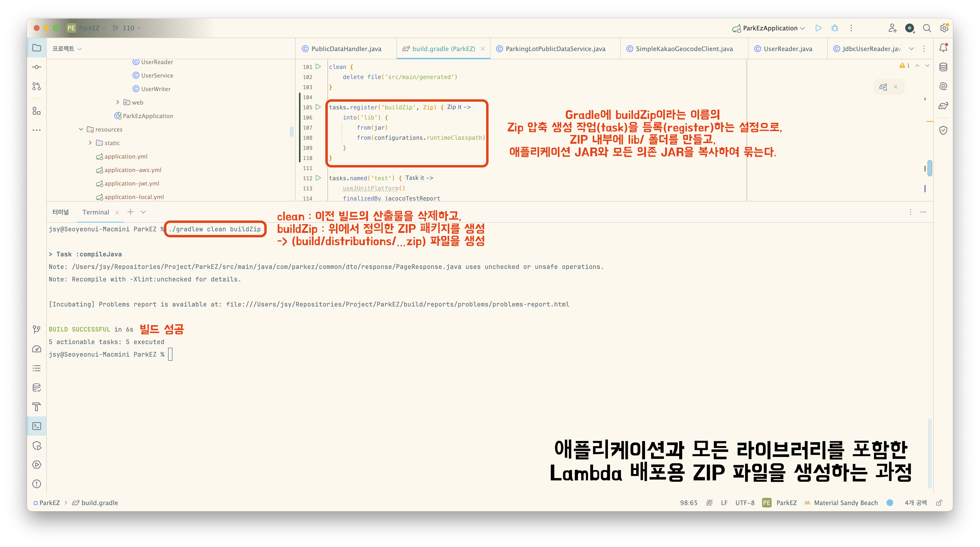Click the Material Sandy Beach theme color dot

pos(890,502)
